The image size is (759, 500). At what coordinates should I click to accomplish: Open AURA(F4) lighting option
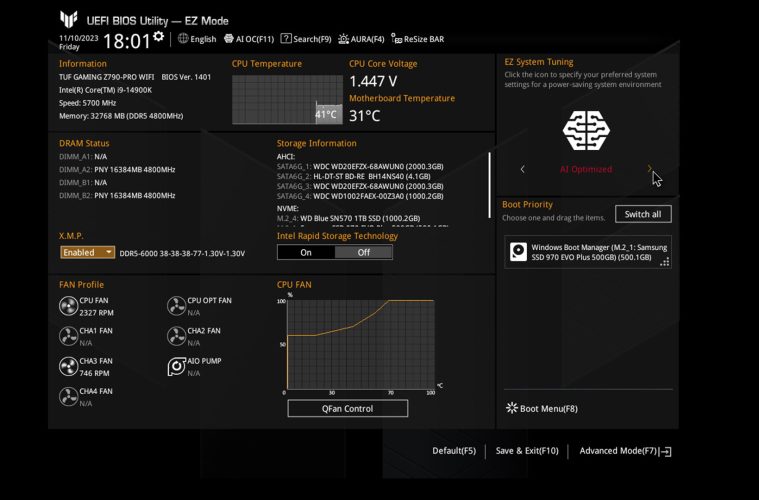point(361,39)
